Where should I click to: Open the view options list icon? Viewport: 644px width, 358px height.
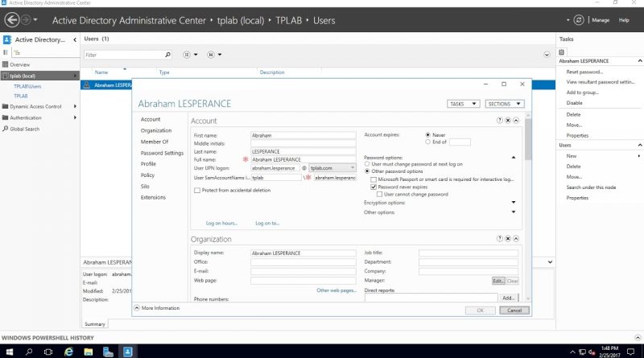tap(187, 55)
